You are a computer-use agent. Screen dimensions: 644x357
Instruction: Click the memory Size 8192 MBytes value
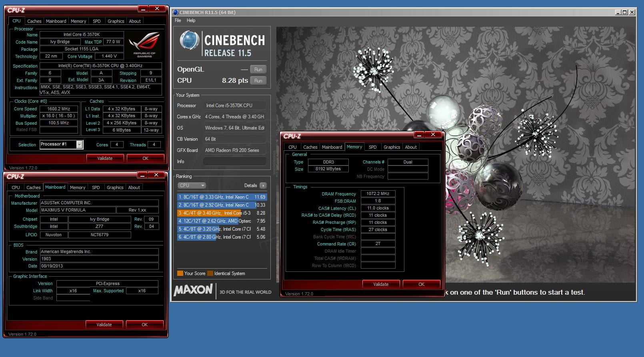tap(328, 169)
